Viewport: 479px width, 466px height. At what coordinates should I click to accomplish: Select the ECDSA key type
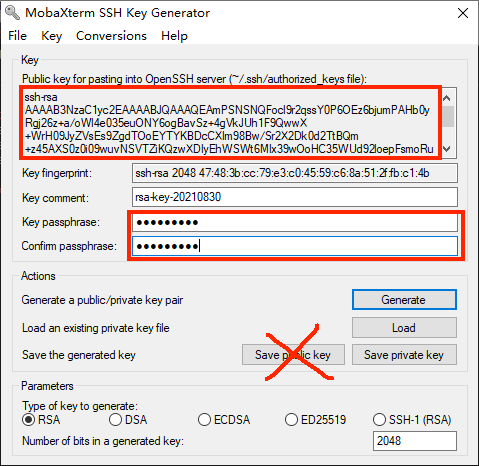tap(204, 420)
